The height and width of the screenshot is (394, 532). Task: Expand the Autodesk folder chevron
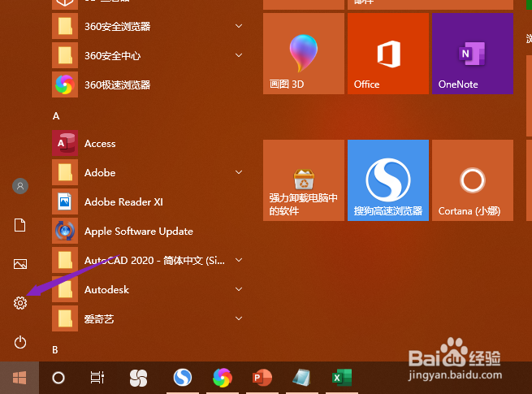pyautogui.click(x=239, y=289)
